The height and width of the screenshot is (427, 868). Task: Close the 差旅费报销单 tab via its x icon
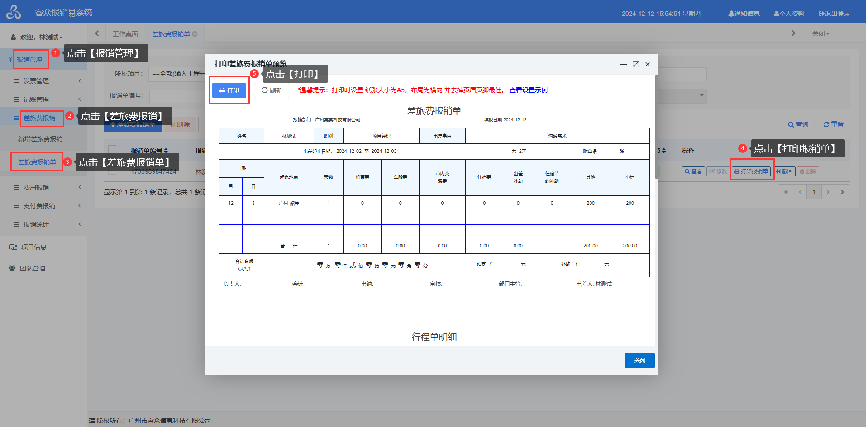[195, 34]
